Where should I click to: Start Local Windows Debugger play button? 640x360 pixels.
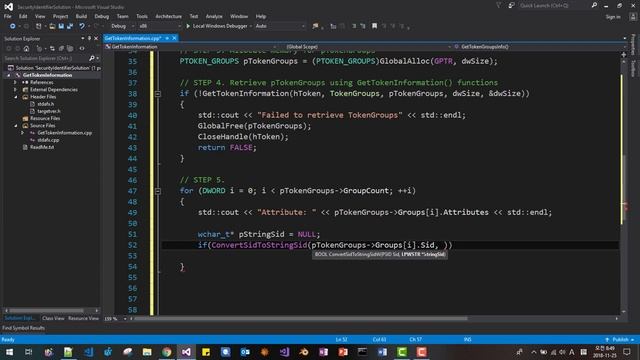click(188, 26)
